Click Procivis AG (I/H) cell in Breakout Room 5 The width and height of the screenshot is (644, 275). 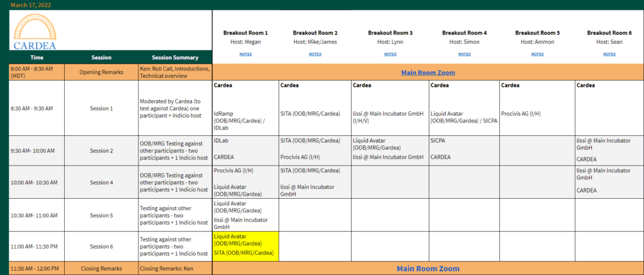point(537,108)
